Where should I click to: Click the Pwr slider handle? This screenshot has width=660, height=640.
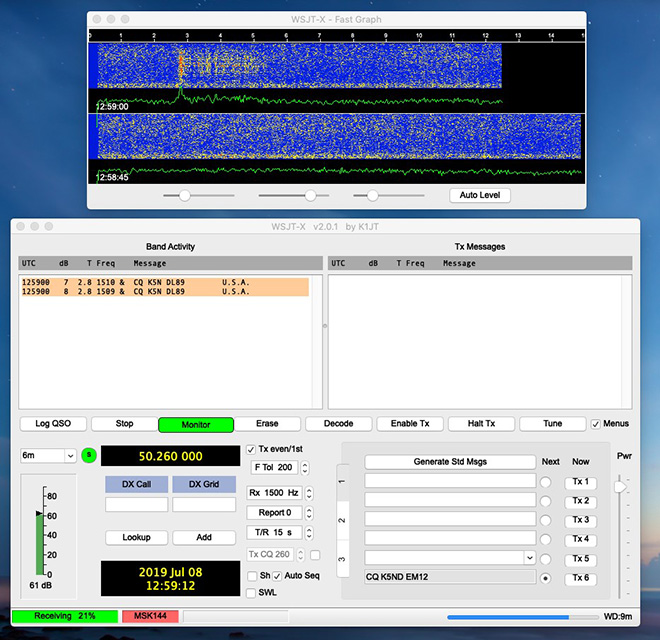pyautogui.click(x=620, y=487)
